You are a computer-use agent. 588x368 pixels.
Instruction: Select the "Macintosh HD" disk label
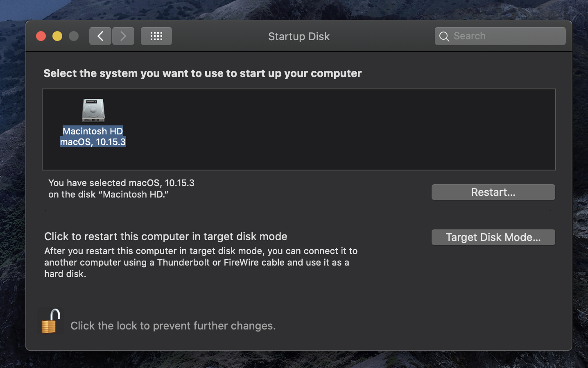93,131
